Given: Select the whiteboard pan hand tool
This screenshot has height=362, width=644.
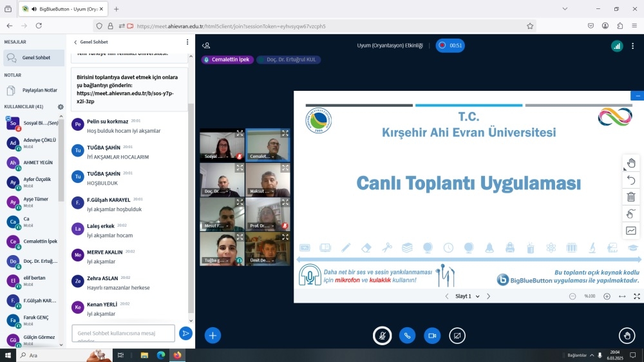Looking at the screenshot, I should [x=631, y=163].
